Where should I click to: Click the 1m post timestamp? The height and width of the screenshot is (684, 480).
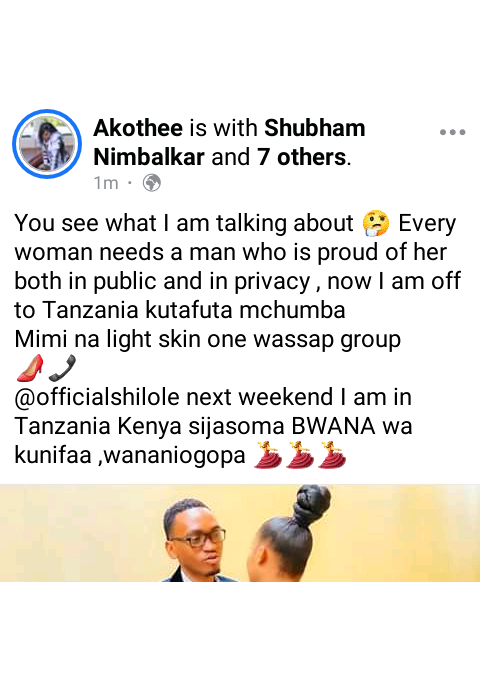(106, 183)
